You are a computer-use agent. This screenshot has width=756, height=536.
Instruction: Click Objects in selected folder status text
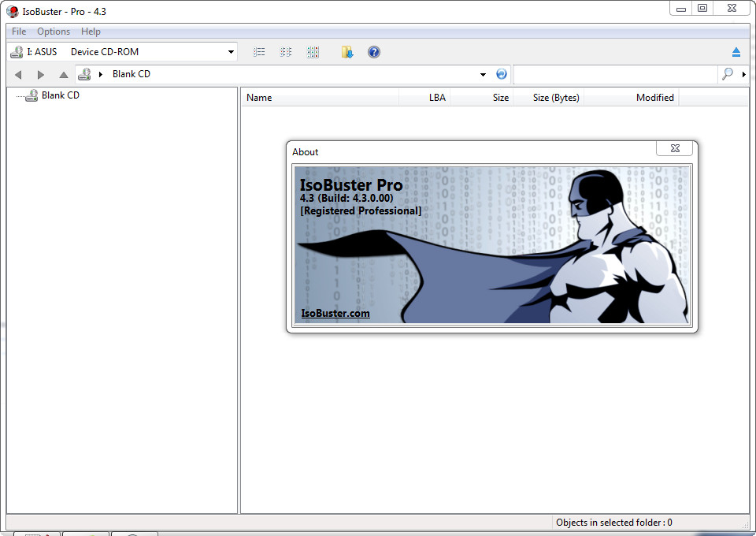pos(613,523)
